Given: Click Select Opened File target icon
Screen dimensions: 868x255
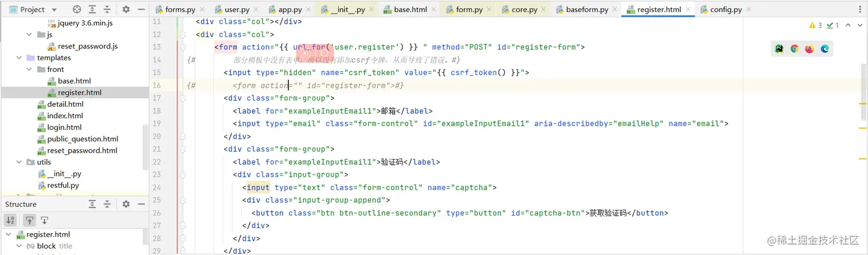Looking at the screenshot, I should (77, 10).
